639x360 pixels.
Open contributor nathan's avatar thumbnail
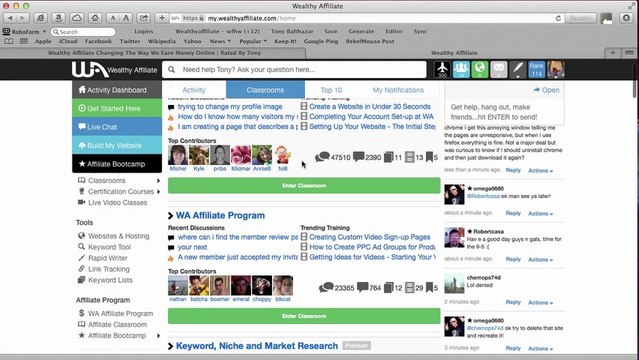tap(178, 285)
